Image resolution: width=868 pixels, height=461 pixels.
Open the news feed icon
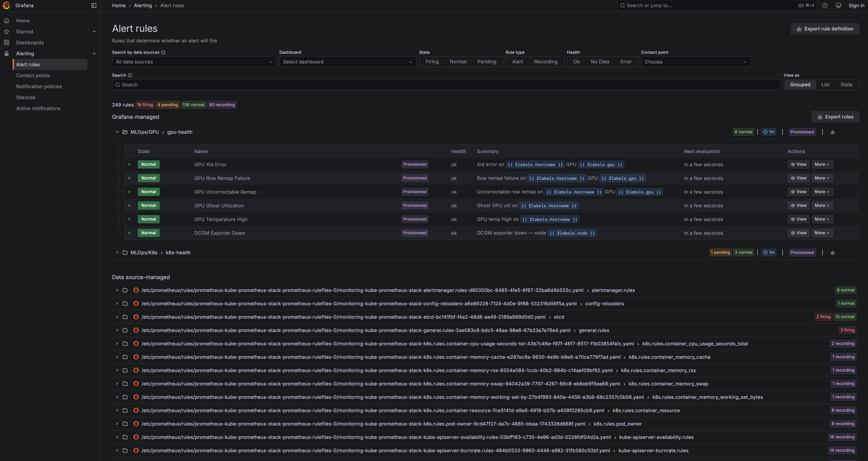click(x=838, y=5)
